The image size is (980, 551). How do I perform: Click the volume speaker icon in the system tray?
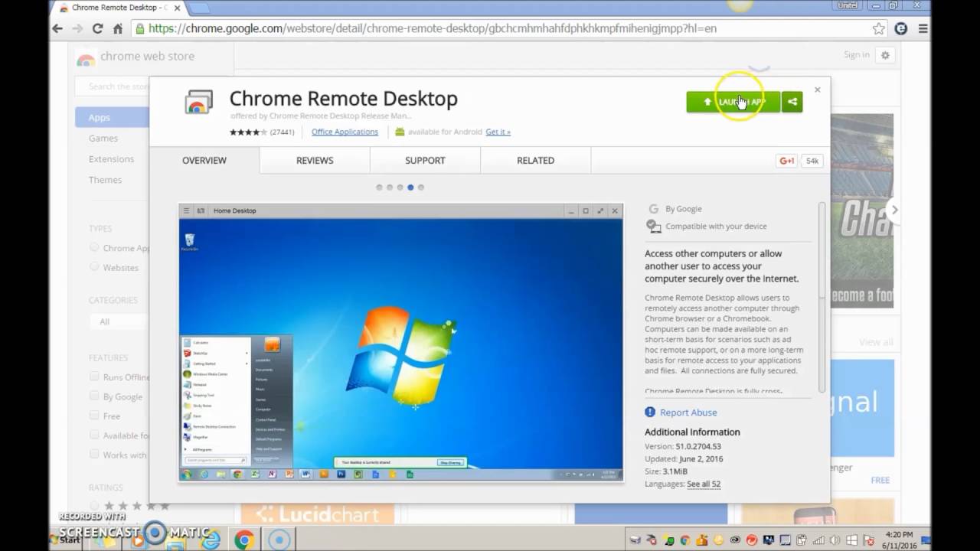pyautogui.click(x=835, y=540)
